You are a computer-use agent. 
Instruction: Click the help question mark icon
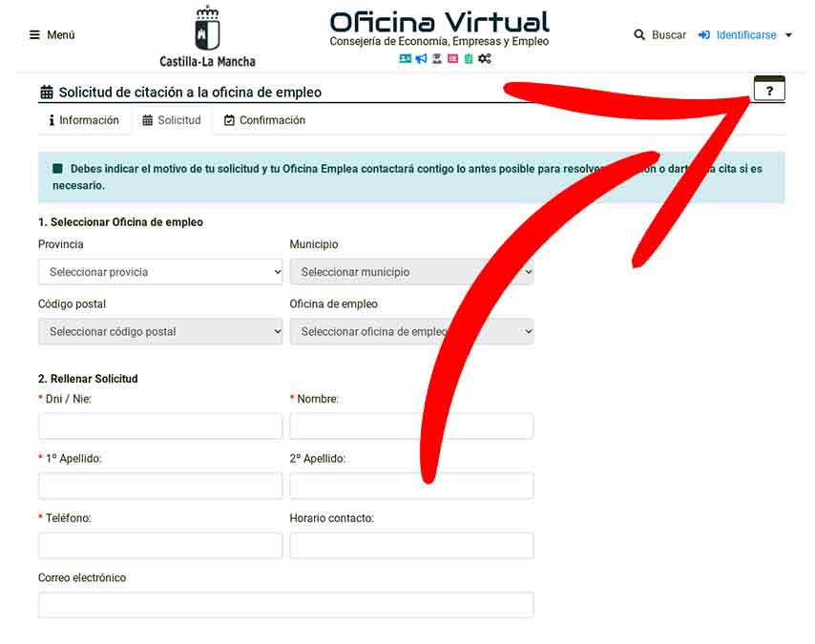tap(769, 90)
